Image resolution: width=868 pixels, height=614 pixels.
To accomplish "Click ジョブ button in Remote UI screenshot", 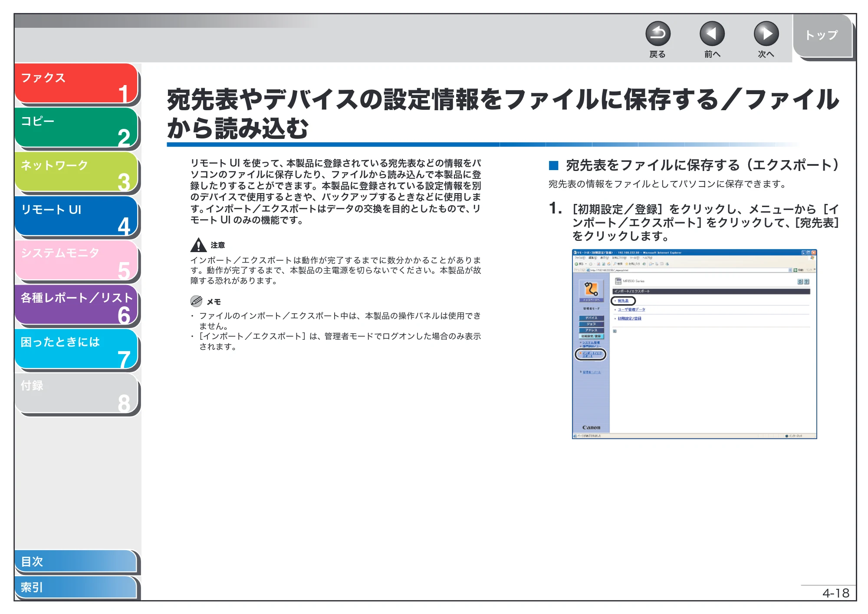I will coord(591,324).
